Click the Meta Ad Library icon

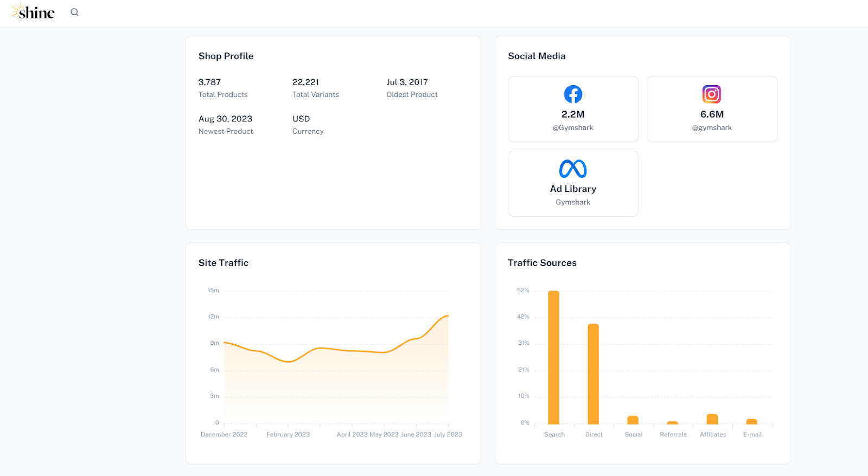coord(573,169)
